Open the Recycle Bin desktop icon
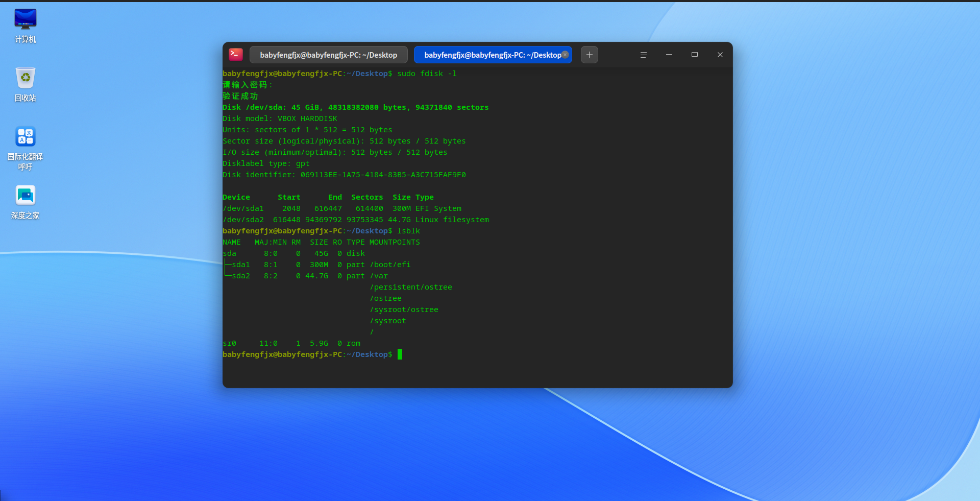The height and width of the screenshot is (501, 980). click(25, 84)
